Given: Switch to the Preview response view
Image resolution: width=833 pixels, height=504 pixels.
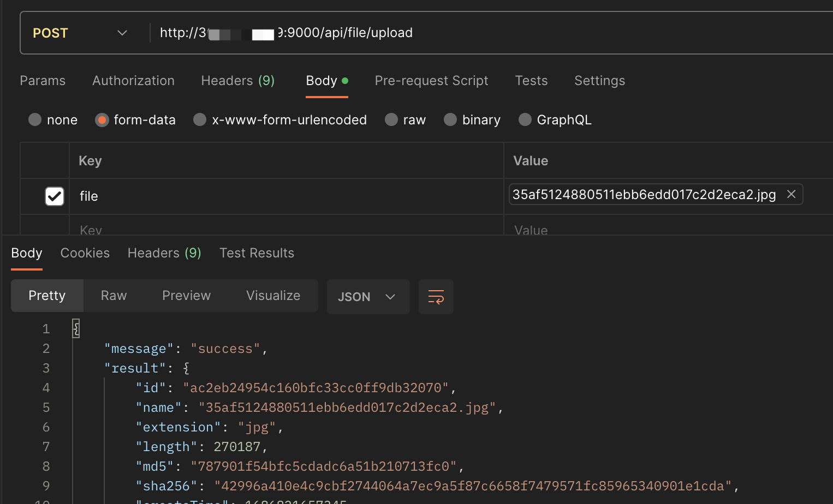Looking at the screenshot, I should [186, 295].
